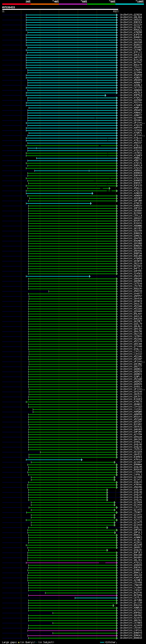Select the UniRef100_Q3HRZ0 label
Screen dimensions: 146x644
pos(131,570)
